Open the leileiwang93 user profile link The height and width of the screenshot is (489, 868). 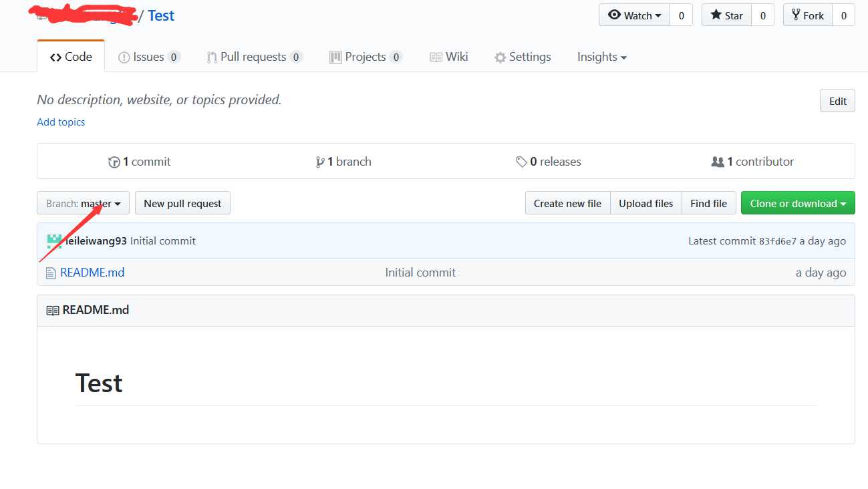pos(96,240)
